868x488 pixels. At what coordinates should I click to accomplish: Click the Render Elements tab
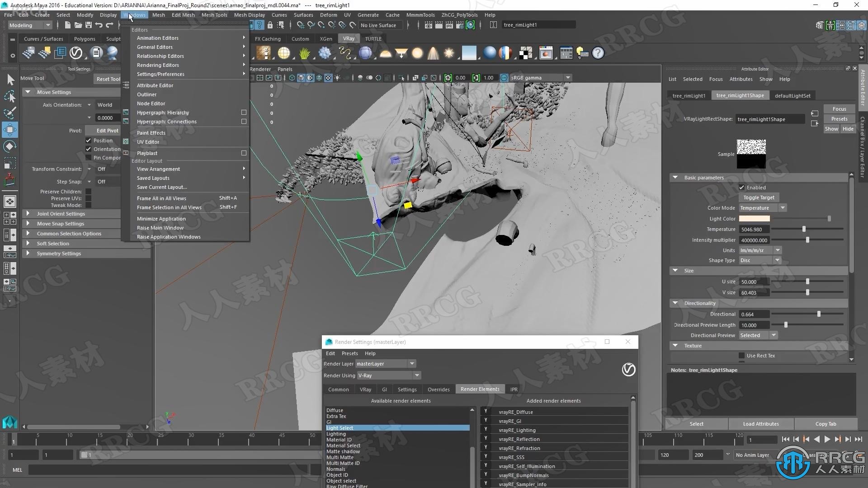(479, 389)
